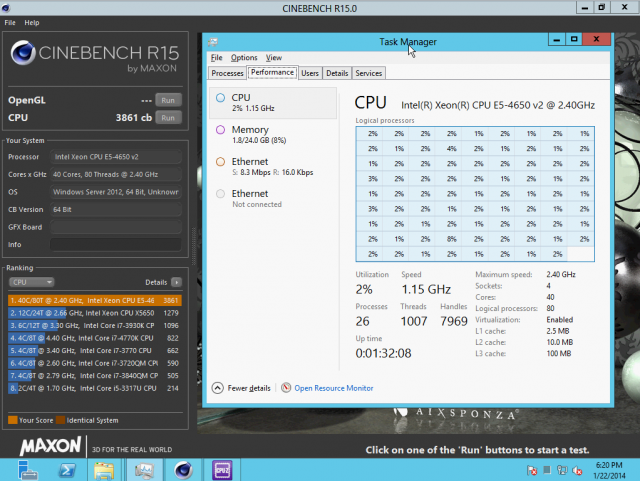640x481 pixels.
Task: Open PowerShell from taskbar
Action: click(x=67, y=470)
